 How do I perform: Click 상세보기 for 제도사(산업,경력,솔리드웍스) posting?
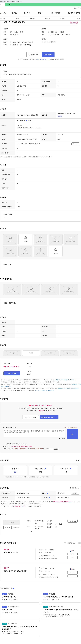[73, 576]
